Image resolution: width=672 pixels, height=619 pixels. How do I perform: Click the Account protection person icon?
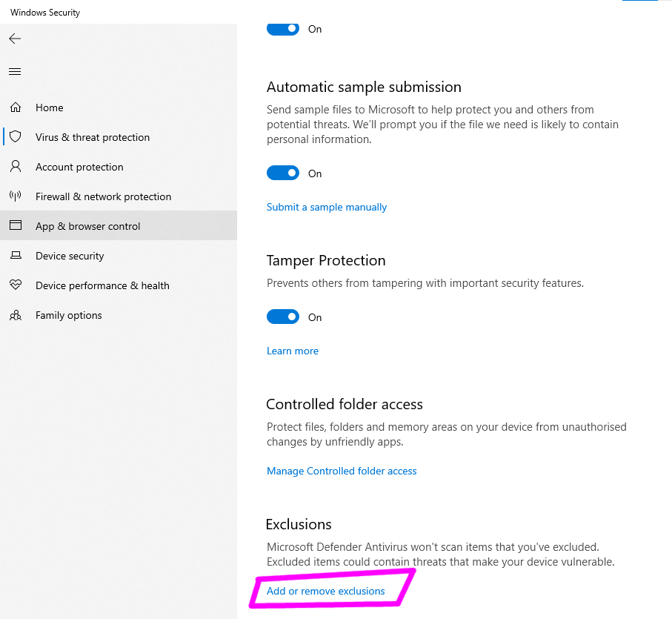[16, 167]
